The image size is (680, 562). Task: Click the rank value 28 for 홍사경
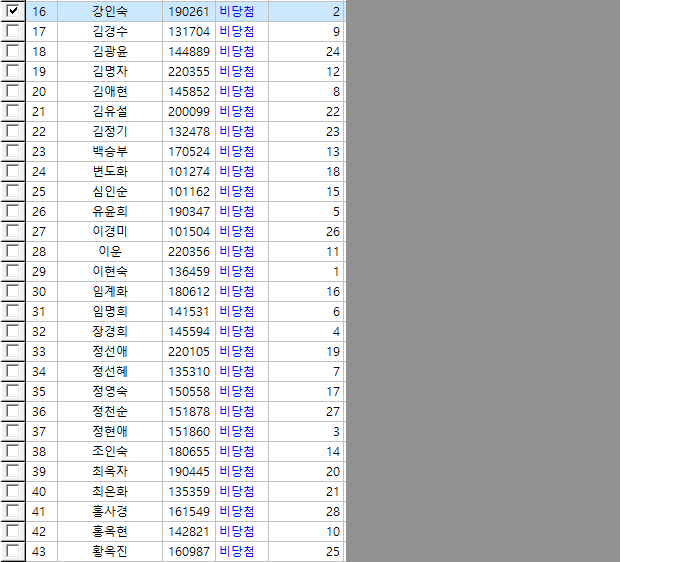(333, 512)
